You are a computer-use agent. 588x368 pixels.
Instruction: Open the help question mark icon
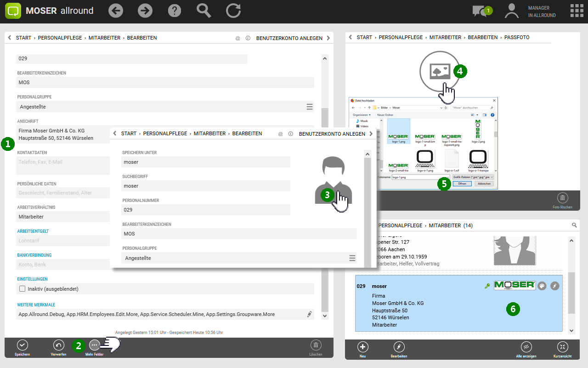[175, 11]
